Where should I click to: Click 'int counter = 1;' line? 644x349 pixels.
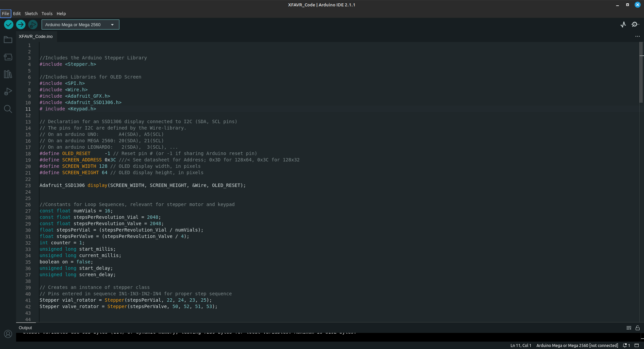[62, 243]
